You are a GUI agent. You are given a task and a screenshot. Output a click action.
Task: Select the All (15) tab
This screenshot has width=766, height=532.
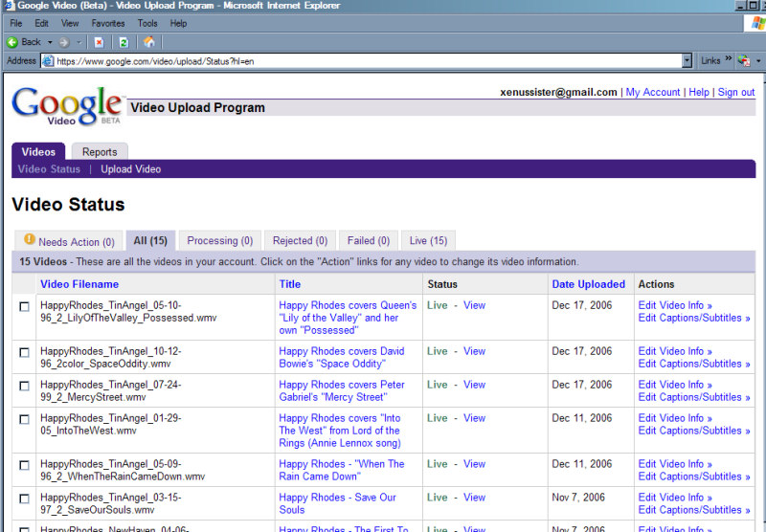(150, 240)
